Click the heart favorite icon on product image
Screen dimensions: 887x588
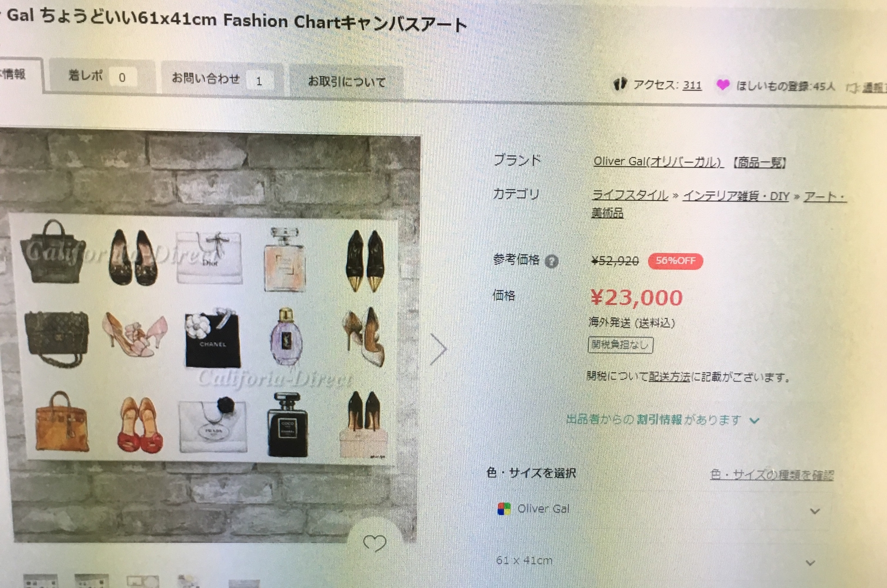click(374, 543)
